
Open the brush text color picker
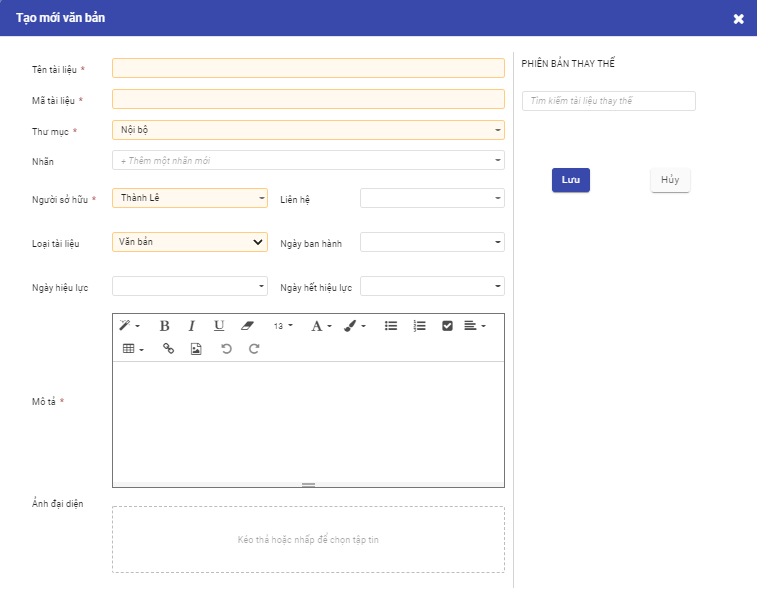click(x=355, y=326)
